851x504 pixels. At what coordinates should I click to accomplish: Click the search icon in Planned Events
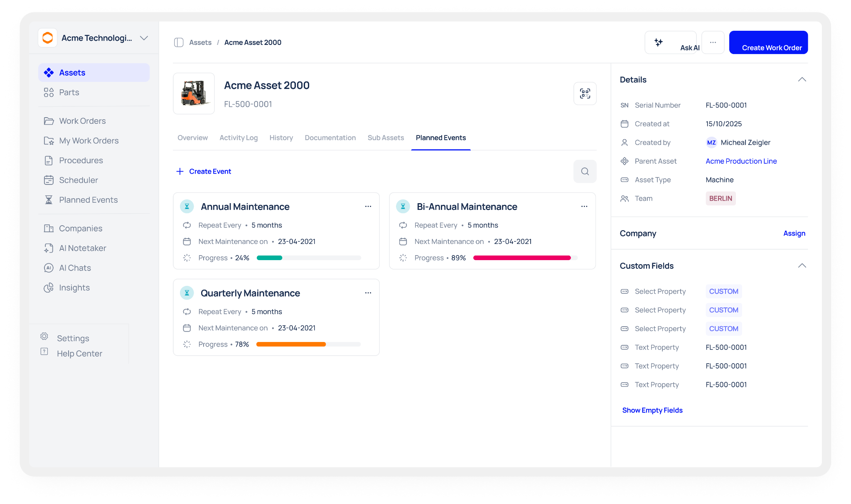click(x=585, y=171)
